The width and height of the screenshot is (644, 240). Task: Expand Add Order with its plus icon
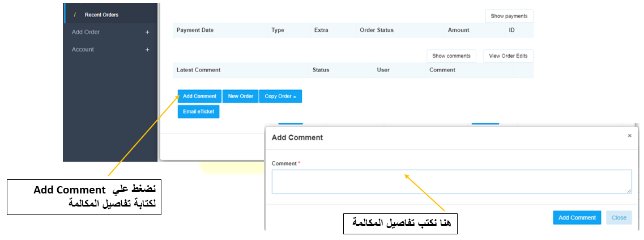147,32
